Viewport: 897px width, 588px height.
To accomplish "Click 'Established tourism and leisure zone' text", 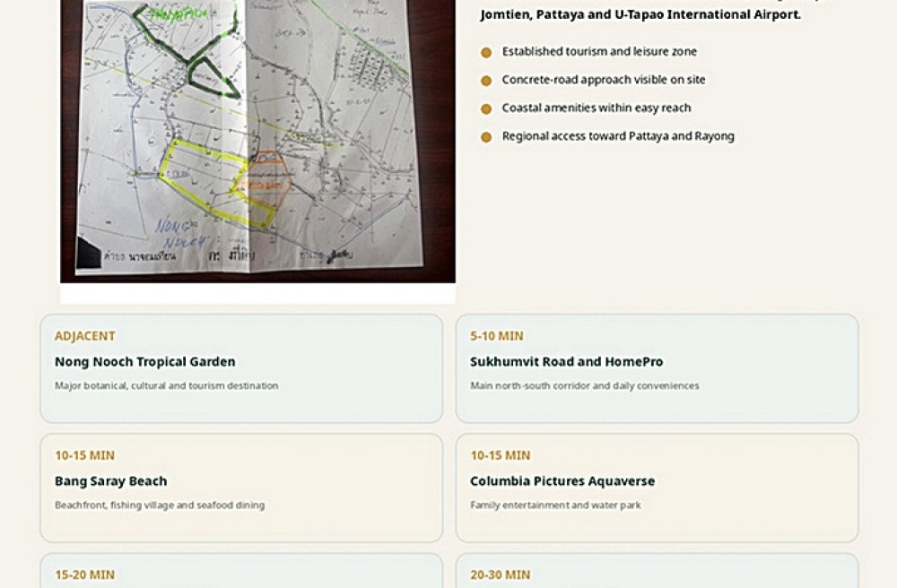I will 599,51.
